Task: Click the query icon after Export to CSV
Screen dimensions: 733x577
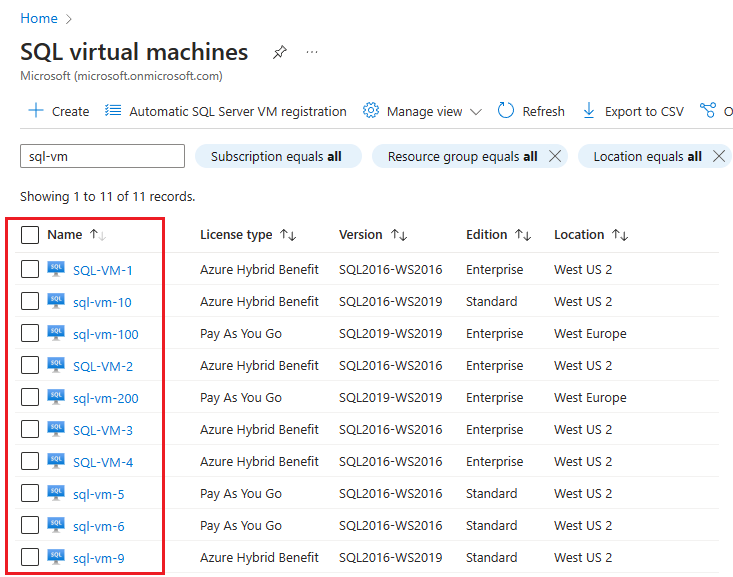Action: (x=708, y=111)
